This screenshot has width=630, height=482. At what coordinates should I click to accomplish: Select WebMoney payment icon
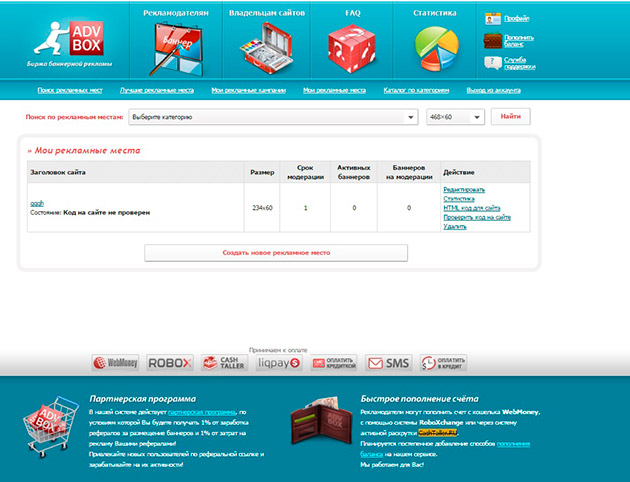115,363
